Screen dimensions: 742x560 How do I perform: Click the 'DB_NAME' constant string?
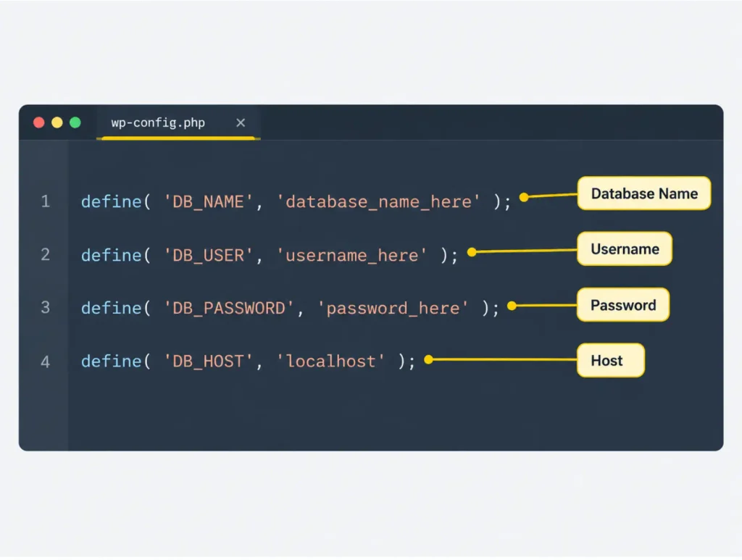click(x=208, y=202)
